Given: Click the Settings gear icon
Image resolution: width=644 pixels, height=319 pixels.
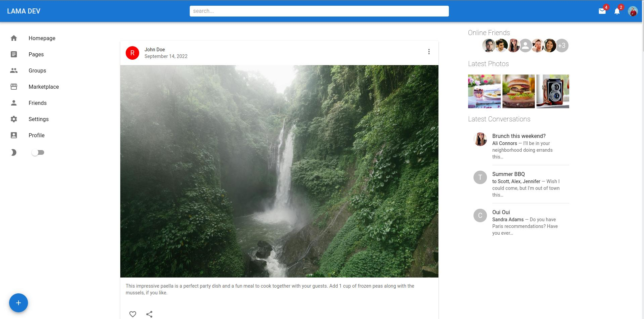Looking at the screenshot, I should point(14,119).
